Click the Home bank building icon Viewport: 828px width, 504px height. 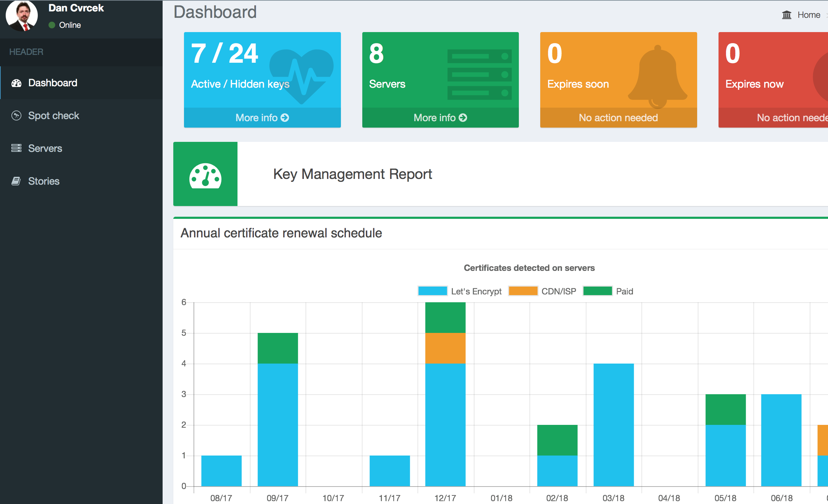pos(787,15)
